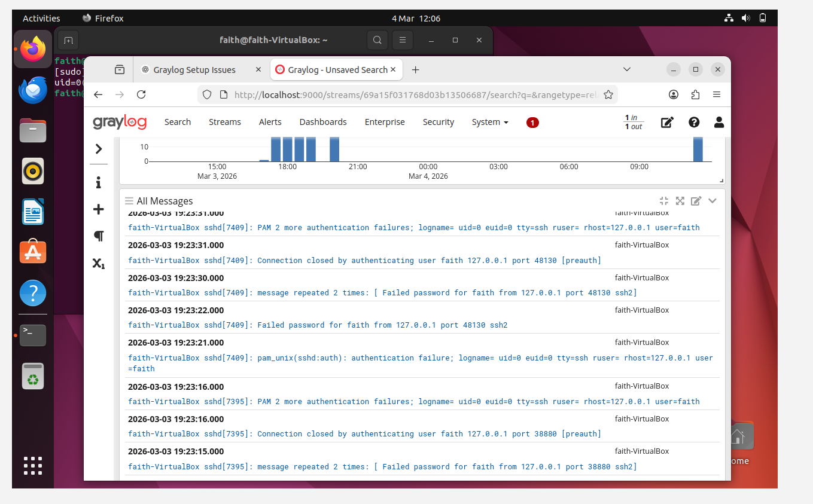Launch Thunderbird from the dock
813x504 pixels.
33,90
